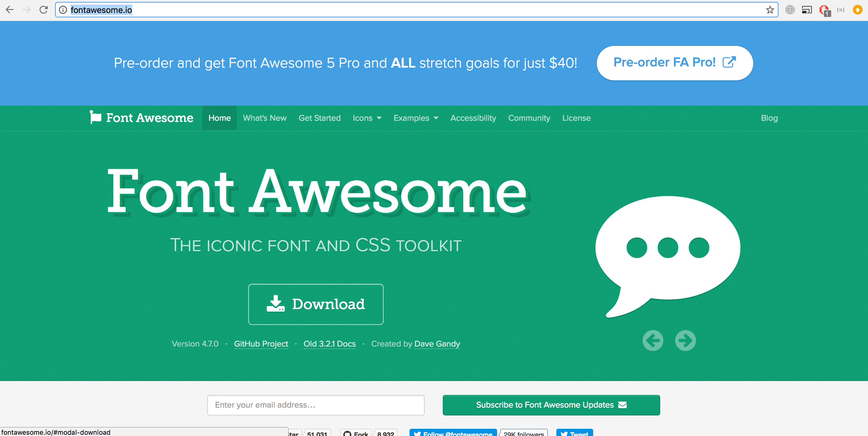The width and height of the screenshot is (868, 436).
Task: Navigate to the Community section
Action: pos(529,118)
